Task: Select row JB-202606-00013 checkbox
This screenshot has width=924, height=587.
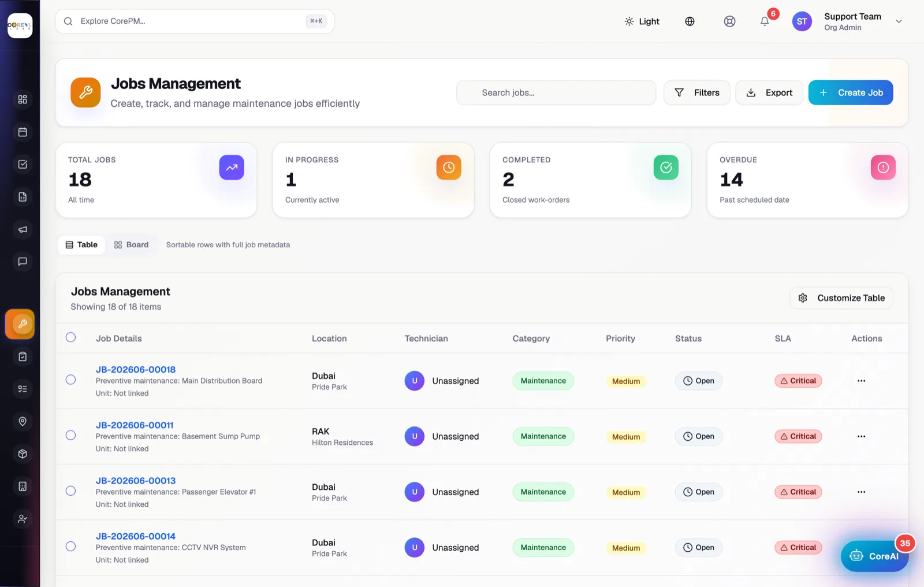Action: pyautogui.click(x=70, y=491)
